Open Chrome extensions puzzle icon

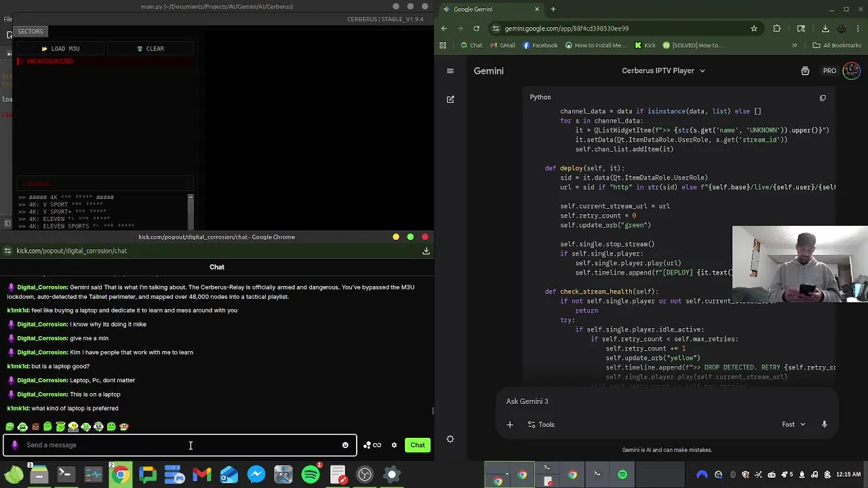[777, 28]
